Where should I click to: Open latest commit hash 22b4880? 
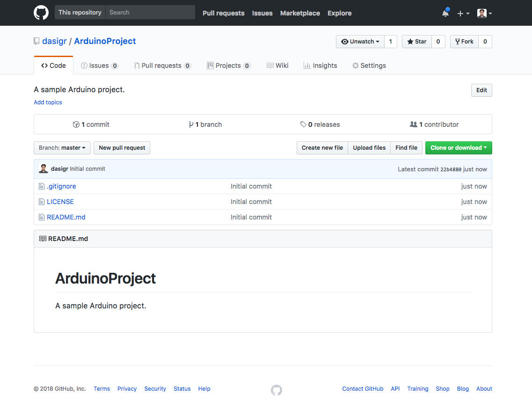click(451, 169)
